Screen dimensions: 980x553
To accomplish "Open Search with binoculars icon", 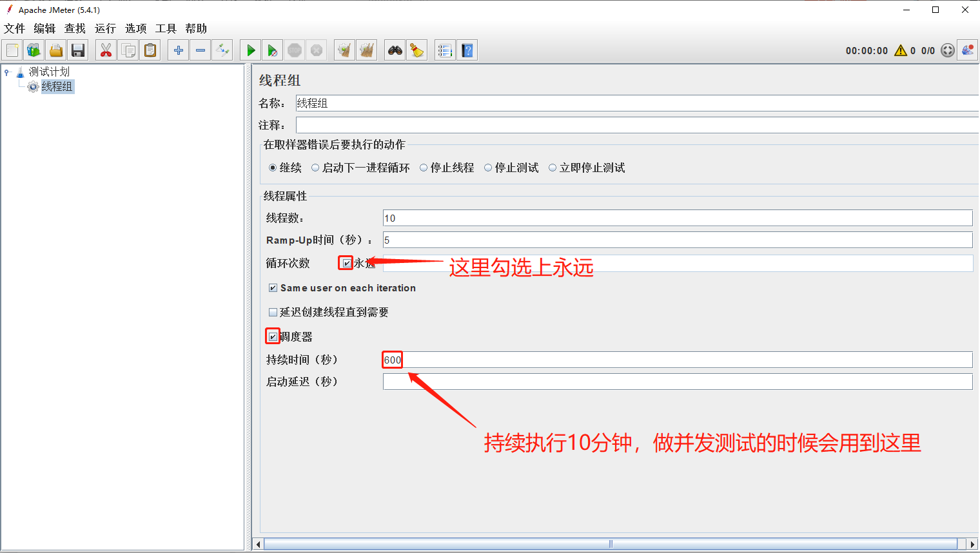I will [395, 50].
